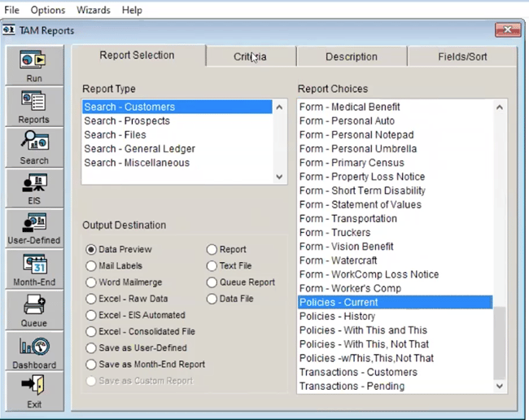This screenshot has width=529, height=420.
Task: Select Search - Prospects report type
Action: [x=177, y=120]
